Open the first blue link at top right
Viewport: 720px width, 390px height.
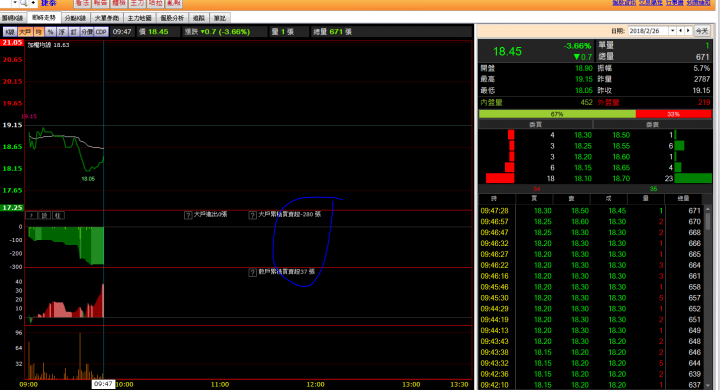click(x=624, y=3)
